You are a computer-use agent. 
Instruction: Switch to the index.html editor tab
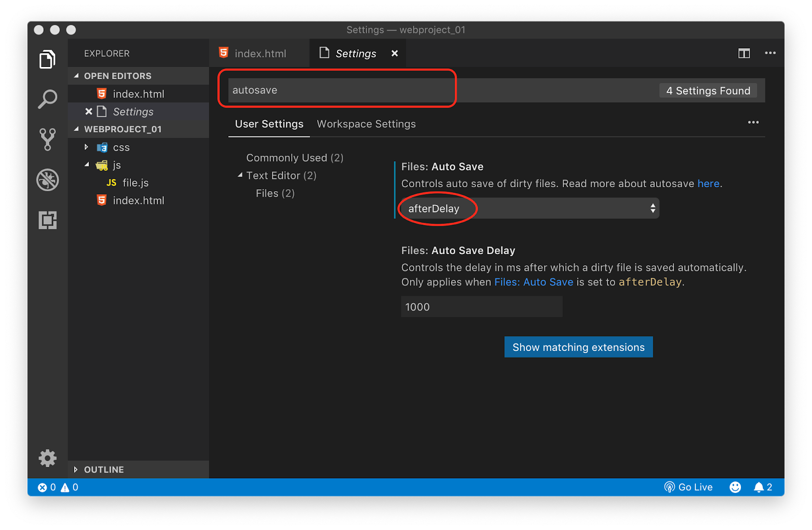coord(260,53)
